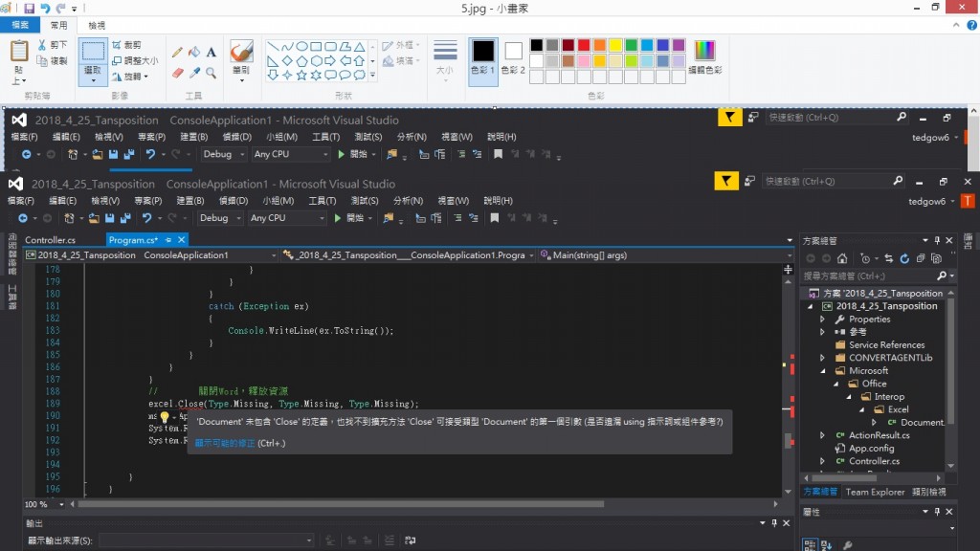Screen dimensions: 980x551
Task: Pick the oval shape
Action: pyautogui.click(x=301, y=46)
